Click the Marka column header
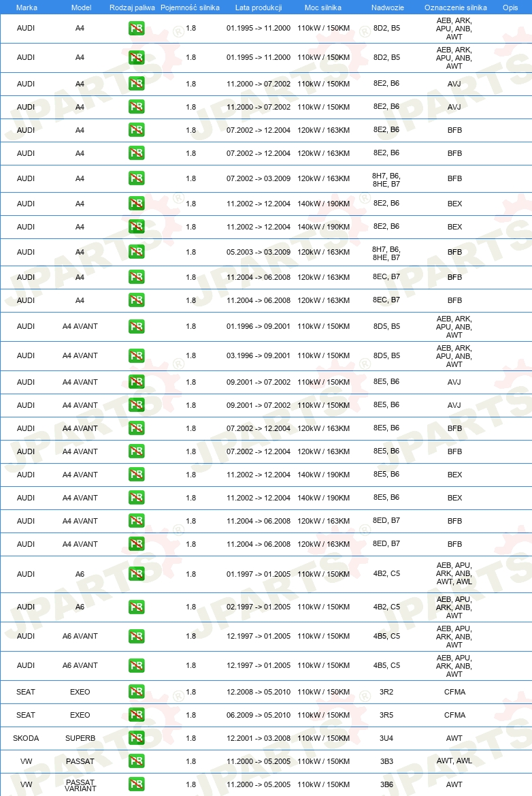 click(x=27, y=7)
